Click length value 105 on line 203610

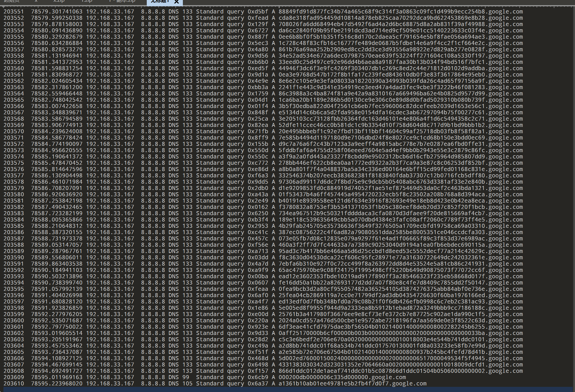point(187,384)
